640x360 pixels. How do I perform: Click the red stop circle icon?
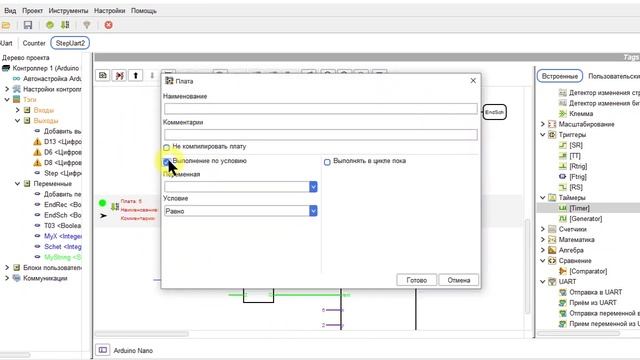[109, 25]
